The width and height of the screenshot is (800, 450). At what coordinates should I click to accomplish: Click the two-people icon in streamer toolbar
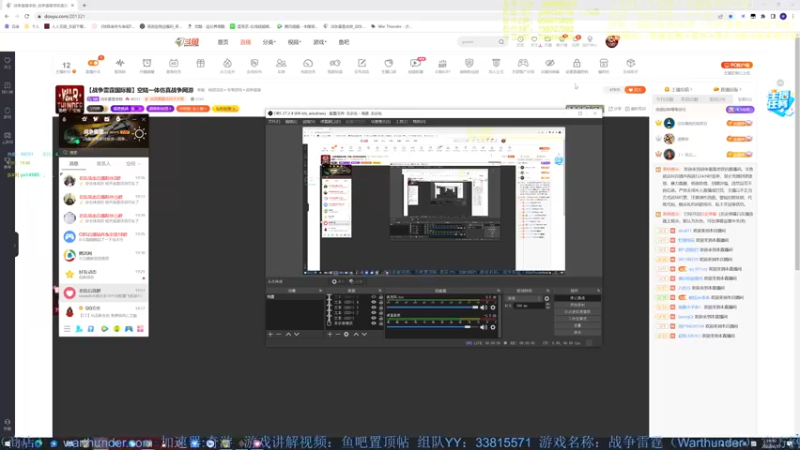pos(281,63)
